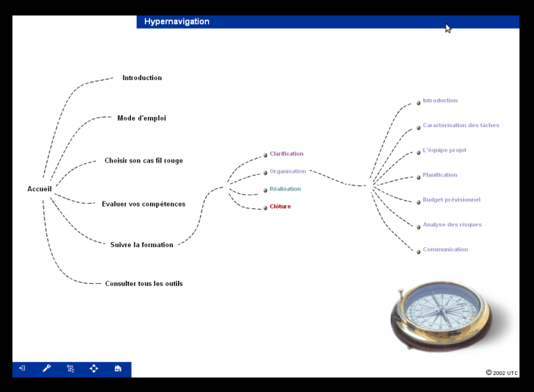
Task: Open Analyse des risques topic
Action: click(452, 224)
